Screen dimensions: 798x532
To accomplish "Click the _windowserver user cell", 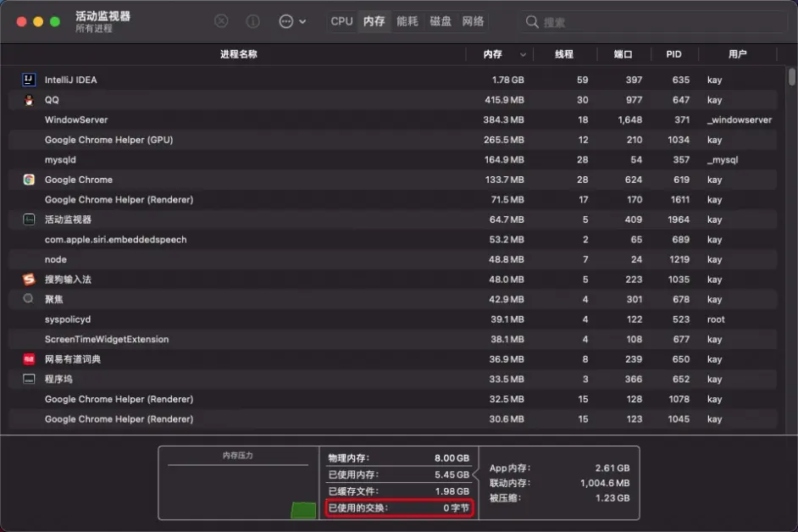I will [x=740, y=119].
